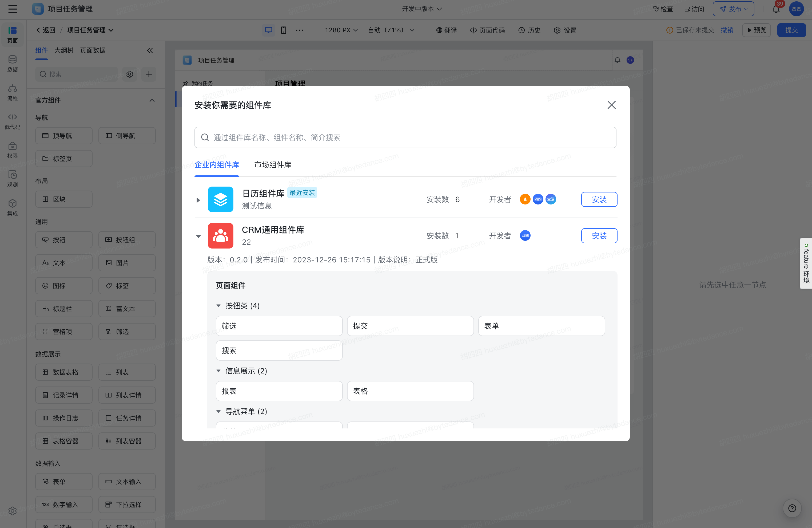
Task: Click the 日历组件库 blue layers icon
Action: [220, 199]
